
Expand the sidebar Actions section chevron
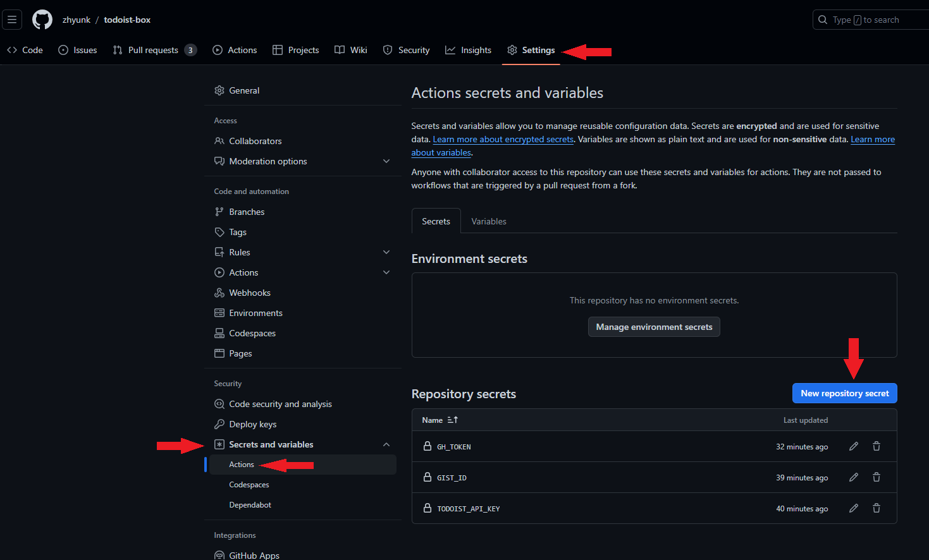click(386, 272)
